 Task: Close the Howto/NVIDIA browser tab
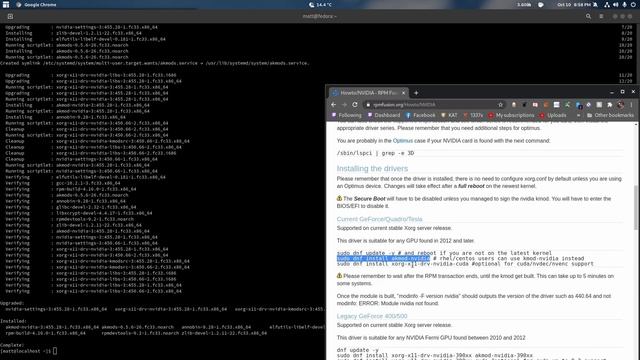click(x=403, y=93)
